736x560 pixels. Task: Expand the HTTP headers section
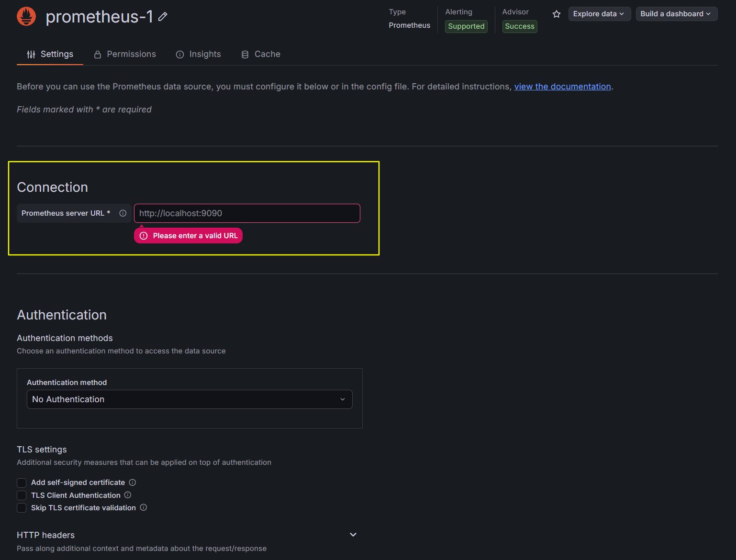click(x=353, y=535)
